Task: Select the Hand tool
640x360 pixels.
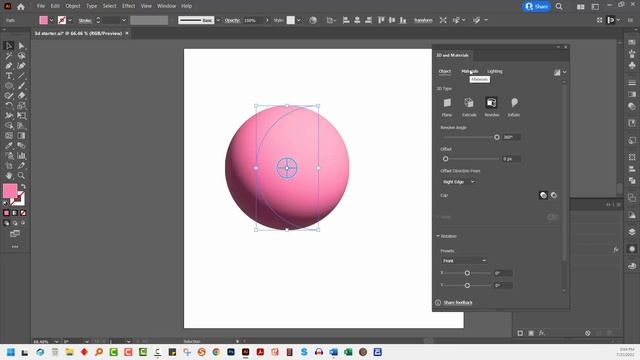Action: (x=9, y=176)
